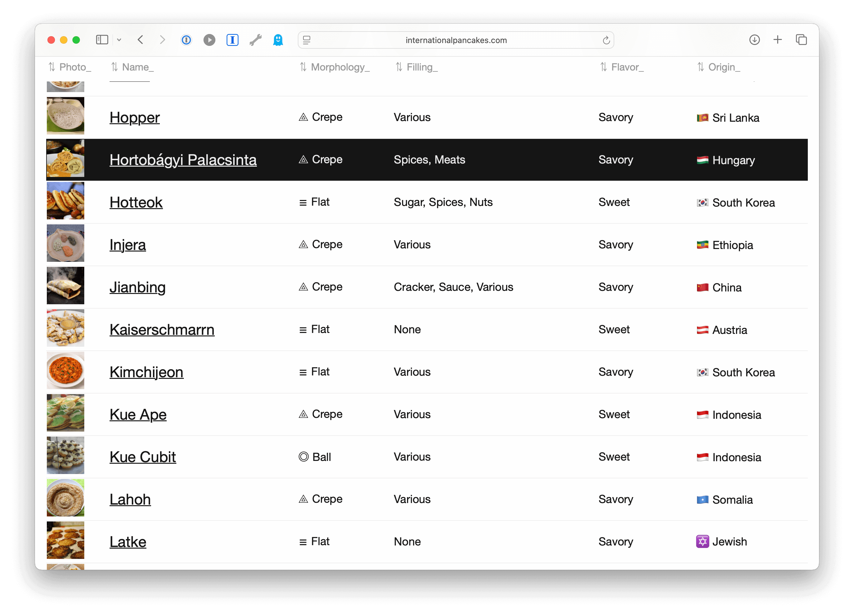Click the 1Password extension icon

(x=186, y=40)
